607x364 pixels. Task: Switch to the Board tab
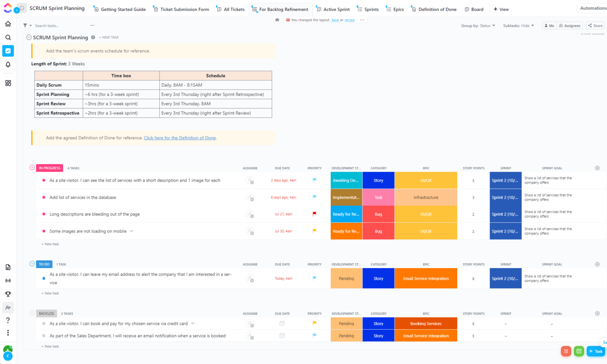474,9
